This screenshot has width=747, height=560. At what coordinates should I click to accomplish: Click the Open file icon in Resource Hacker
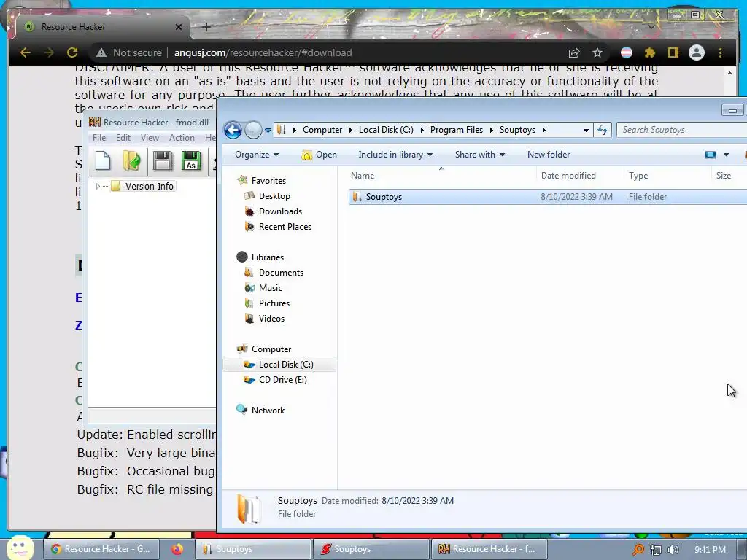pos(131,160)
